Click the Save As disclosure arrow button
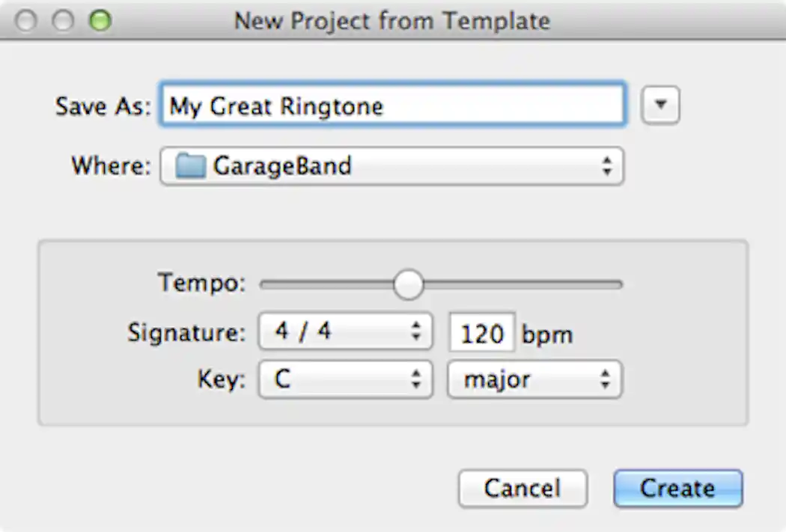Viewport: 786px width, 532px height. (x=659, y=105)
